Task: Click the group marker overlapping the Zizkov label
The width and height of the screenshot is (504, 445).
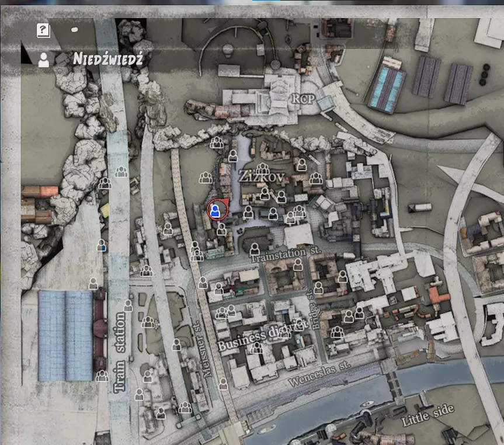Action: pos(263,168)
